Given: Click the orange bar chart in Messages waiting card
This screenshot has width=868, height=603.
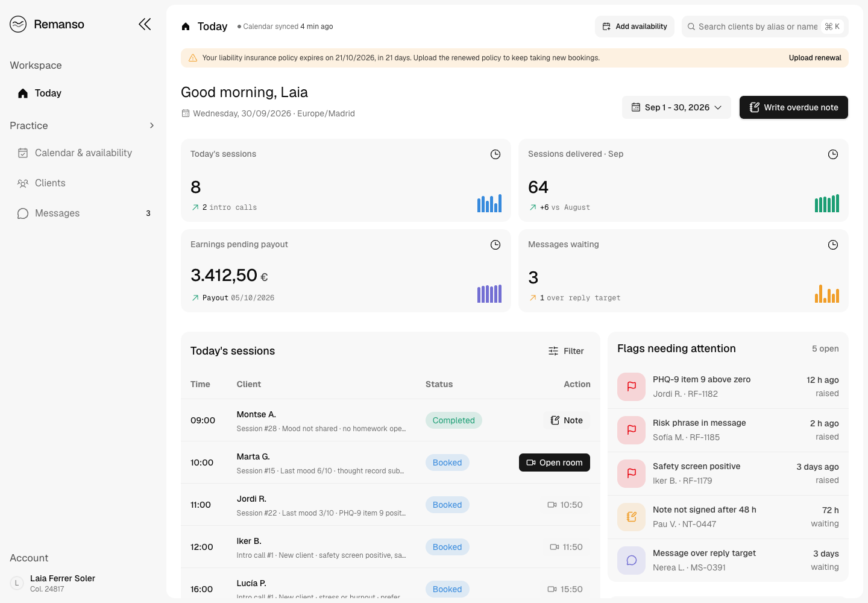Looking at the screenshot, I should [827, 294].
